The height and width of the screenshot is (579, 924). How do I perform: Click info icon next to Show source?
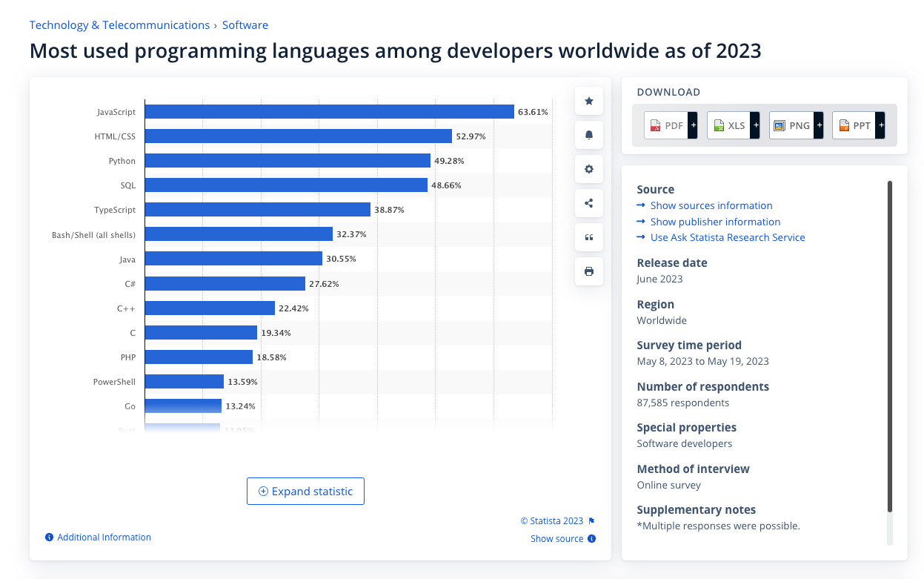tap(591, 539)
